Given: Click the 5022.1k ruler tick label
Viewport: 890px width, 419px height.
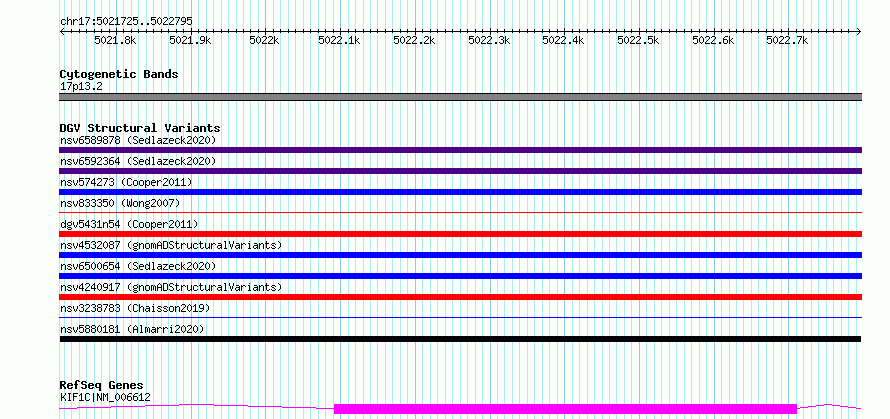Looking at the screenshot, I should click(339, 40).
